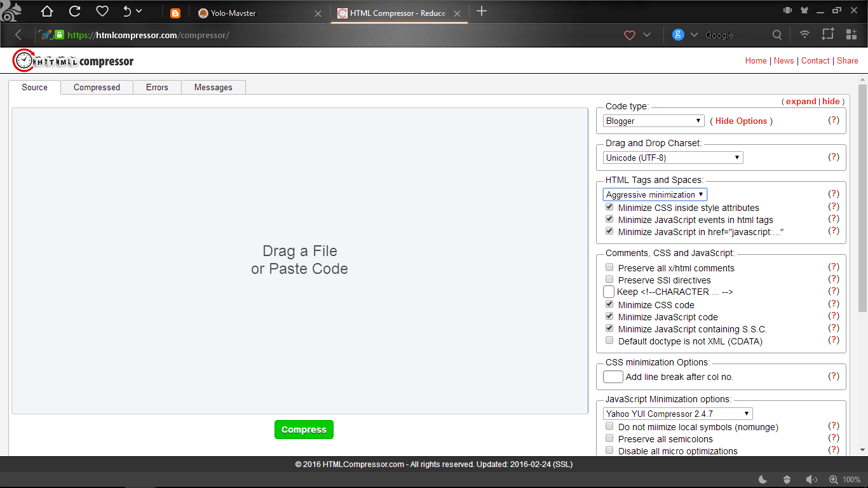This screenshot has height=488, width=868.
Task: Open the Drag and Drop Charset dropdown
Action: pyautogui.click(x=672, y=157)
